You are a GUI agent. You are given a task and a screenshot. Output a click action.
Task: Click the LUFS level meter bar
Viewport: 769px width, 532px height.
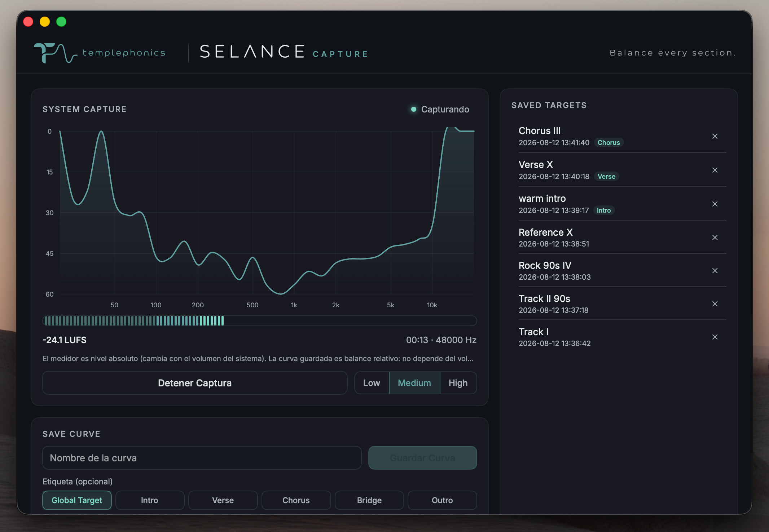click(x=260, y=321)
